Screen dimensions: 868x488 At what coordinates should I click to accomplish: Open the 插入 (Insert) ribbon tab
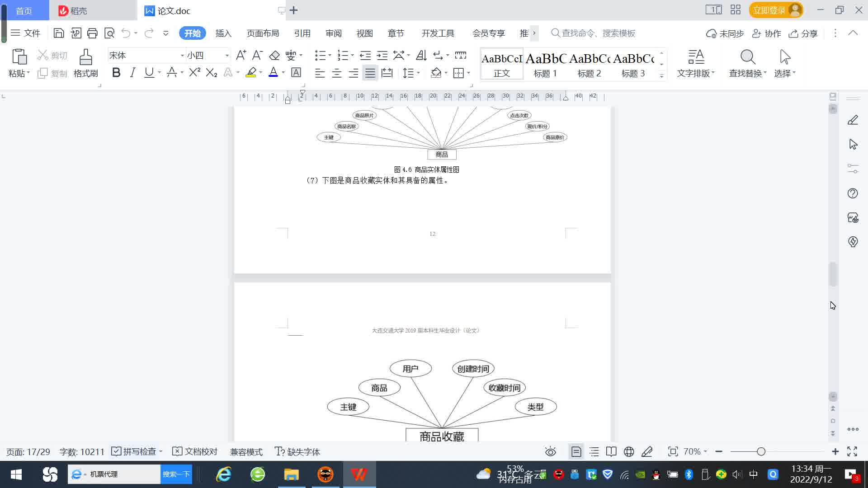(223, 33)
